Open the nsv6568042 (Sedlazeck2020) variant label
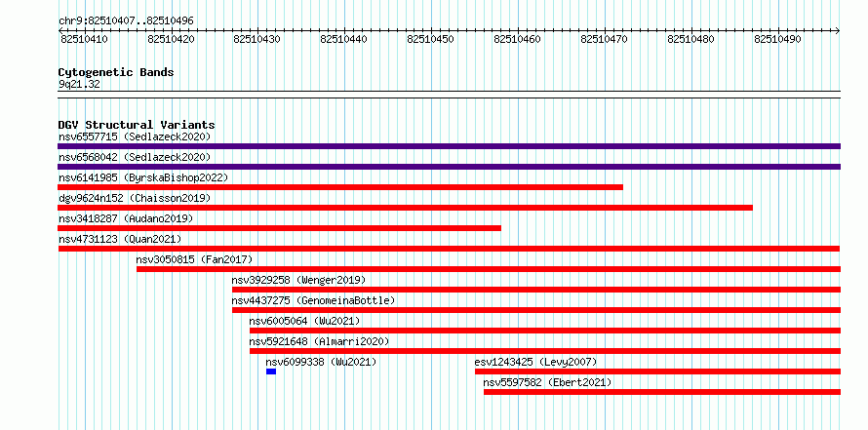 coord(135,157)
